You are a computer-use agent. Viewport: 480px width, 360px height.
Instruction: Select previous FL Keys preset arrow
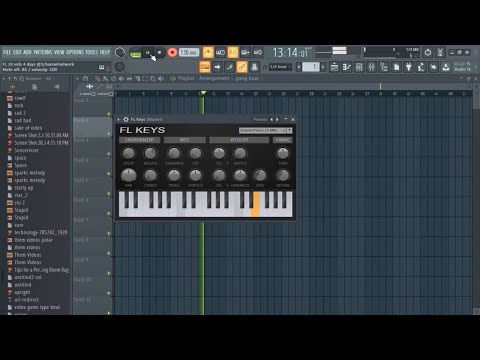pyautogui.click(x=272, y=119)
